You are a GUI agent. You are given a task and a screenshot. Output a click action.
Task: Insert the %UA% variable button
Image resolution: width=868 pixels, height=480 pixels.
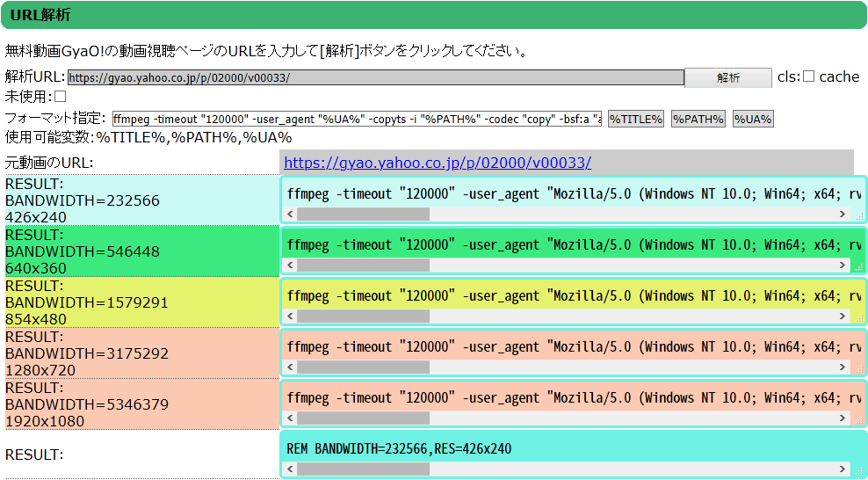click(753, 119)
